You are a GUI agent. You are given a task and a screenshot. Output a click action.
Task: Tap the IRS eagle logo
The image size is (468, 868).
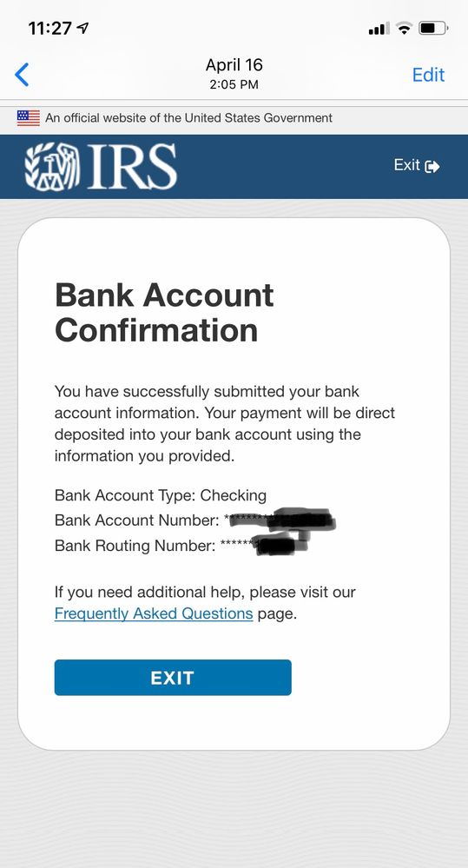pyautogui.click(x=53, y=167)
